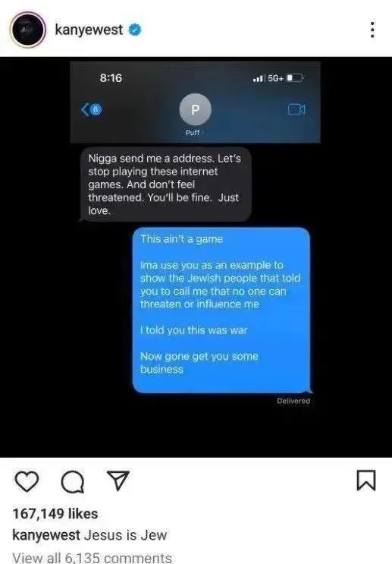Save the post with the bookmark icon

point(366,481)
